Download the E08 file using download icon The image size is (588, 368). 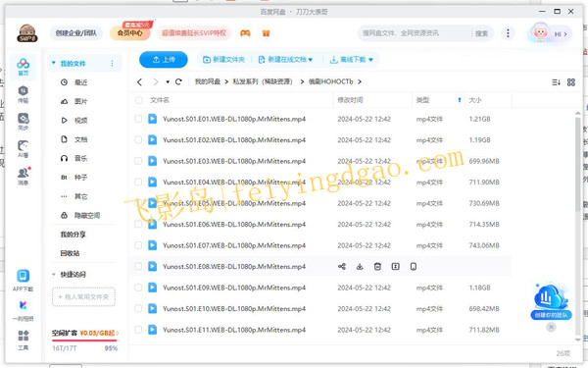(360, 267)
